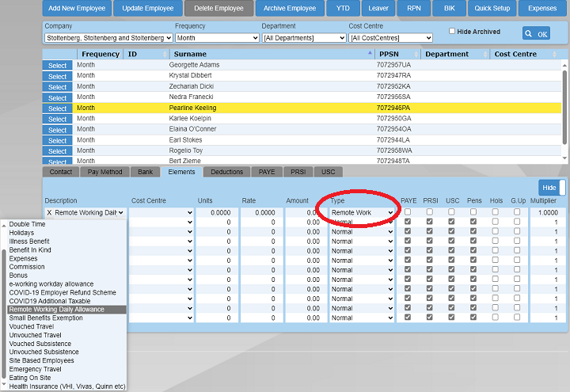Click the OK search magnifier button
This screenshot has height=392, width=570.
click(536, 33)
